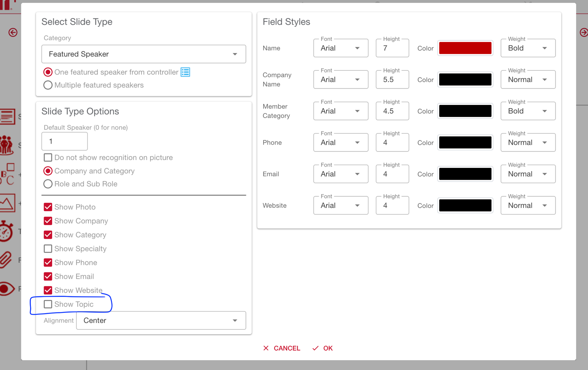Open the Member Category Font dropdown
The height and width of the screenshot is (370, 588).
(x=341, y=111)
